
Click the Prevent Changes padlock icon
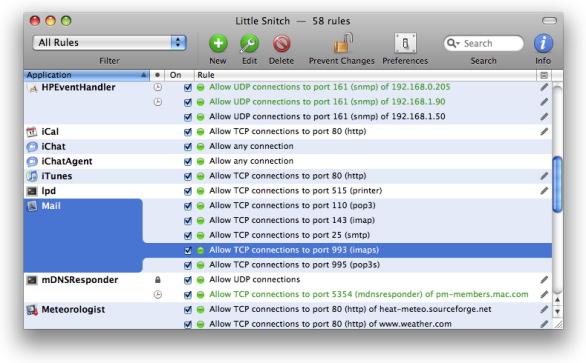click(343, 43)
